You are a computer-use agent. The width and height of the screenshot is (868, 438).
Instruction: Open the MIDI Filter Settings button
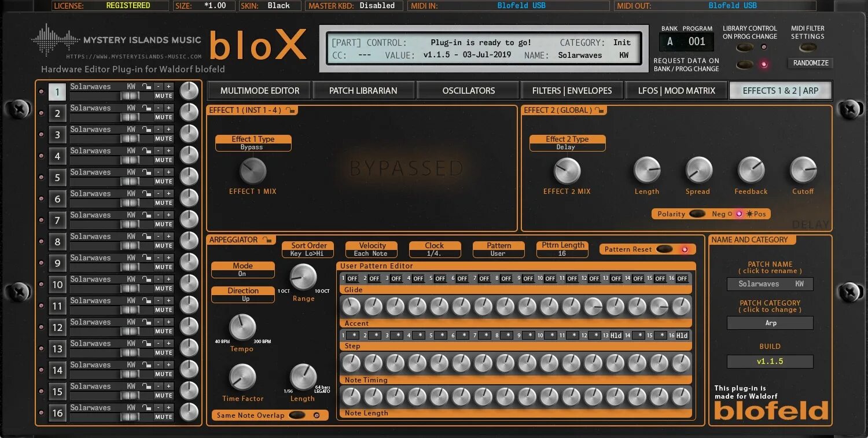807,47
